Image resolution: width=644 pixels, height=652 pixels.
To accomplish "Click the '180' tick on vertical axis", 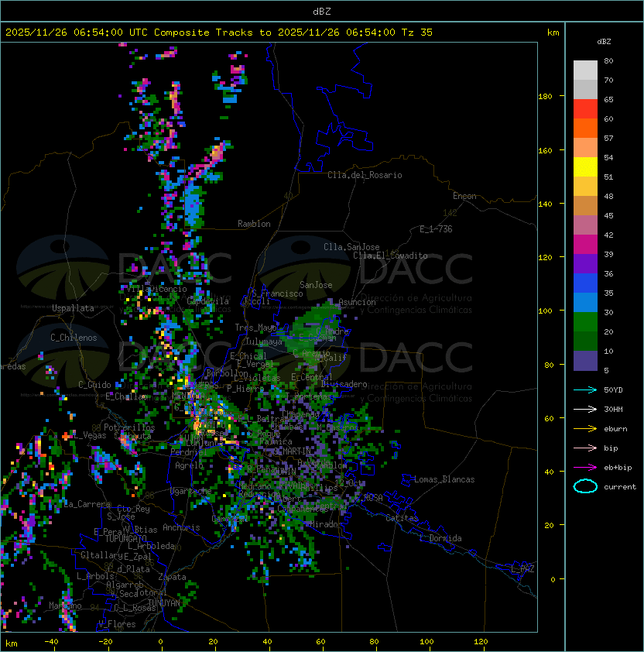I will [545, 97].
